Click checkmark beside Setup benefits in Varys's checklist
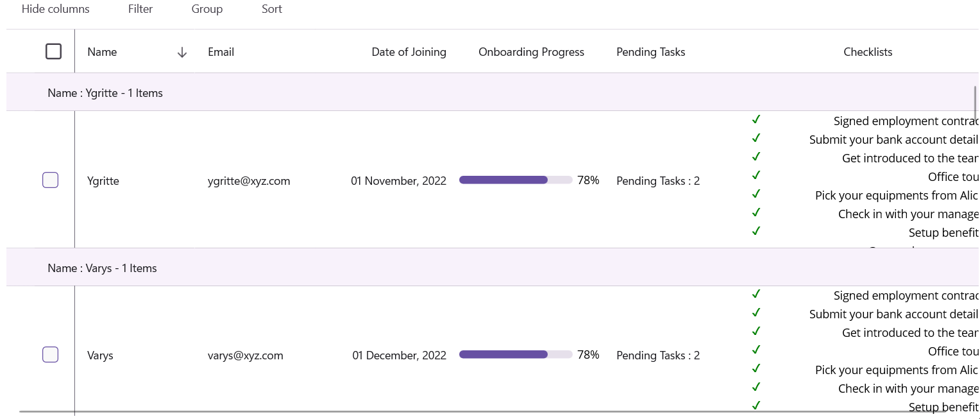 [756, 406]
